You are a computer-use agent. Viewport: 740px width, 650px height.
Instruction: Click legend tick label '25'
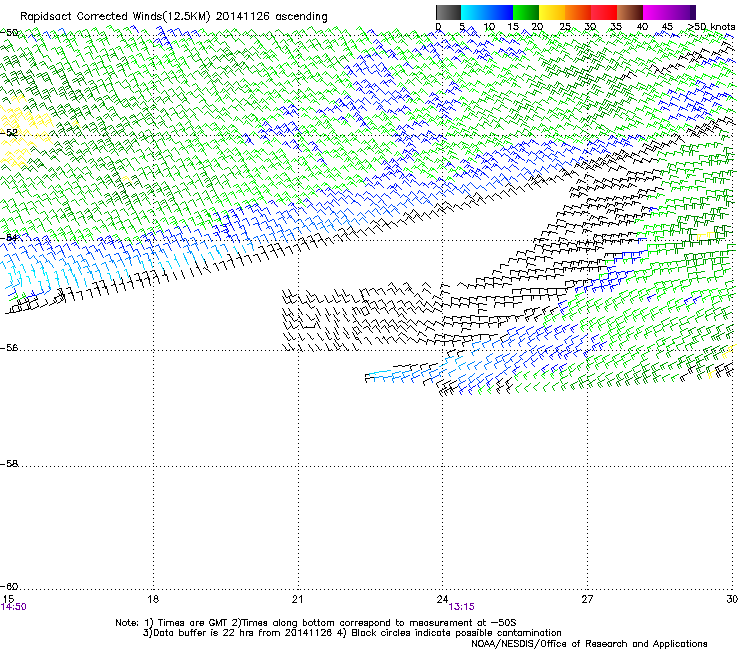click(565, 27)
